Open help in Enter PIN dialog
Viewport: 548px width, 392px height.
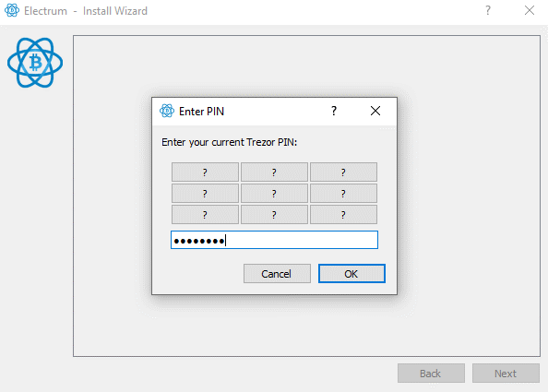pyautogui.click(x=334, y=111)
